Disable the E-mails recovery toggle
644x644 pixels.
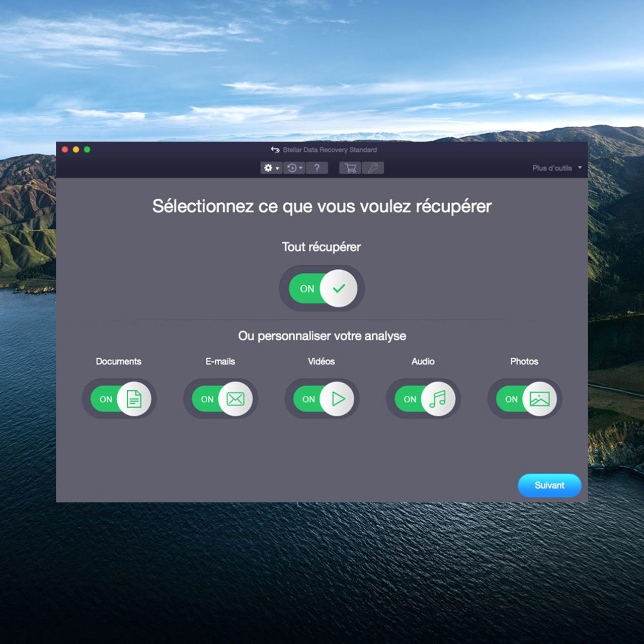click(x=222, y=399)
